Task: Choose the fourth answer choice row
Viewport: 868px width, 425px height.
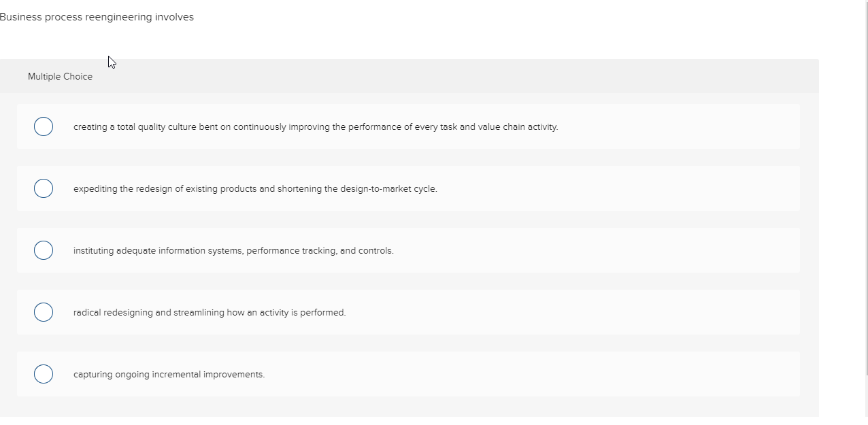Action: click(x=408, y=312)
